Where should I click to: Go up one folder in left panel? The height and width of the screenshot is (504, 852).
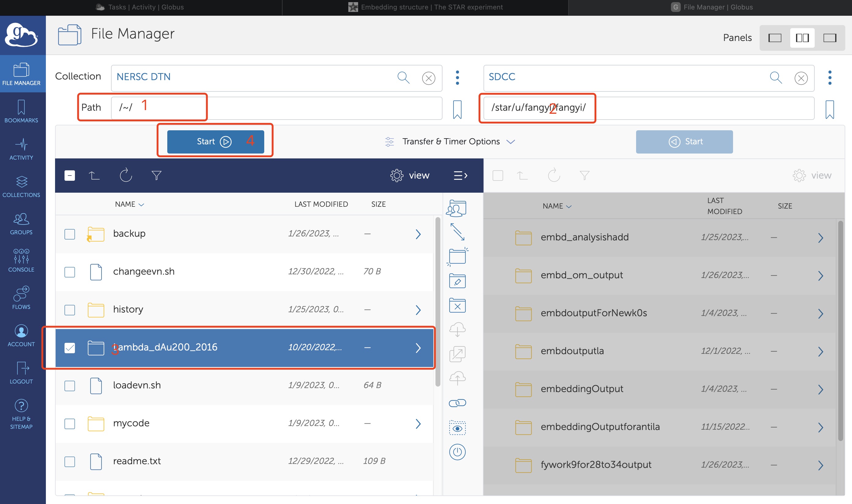pos(94,176)
